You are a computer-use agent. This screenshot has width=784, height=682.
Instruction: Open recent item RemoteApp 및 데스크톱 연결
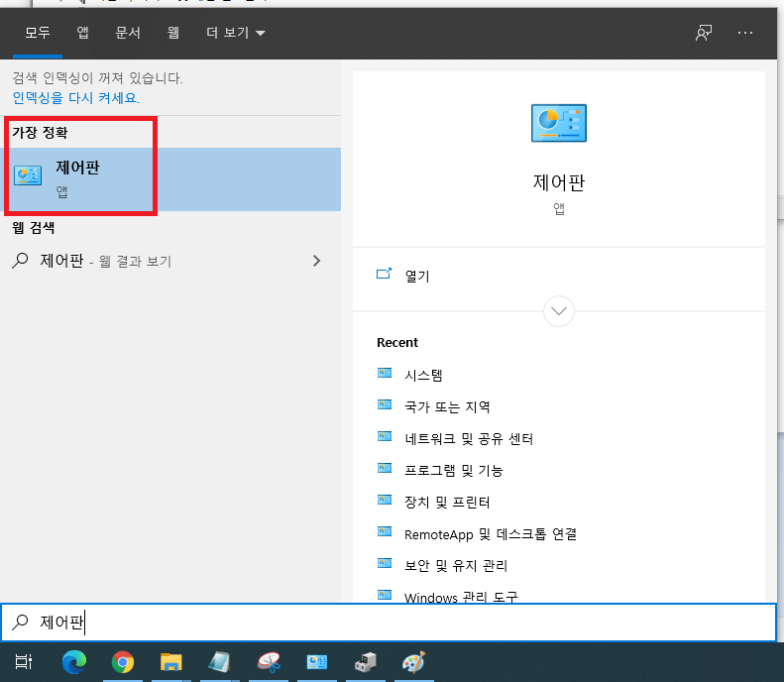(491, 534)
